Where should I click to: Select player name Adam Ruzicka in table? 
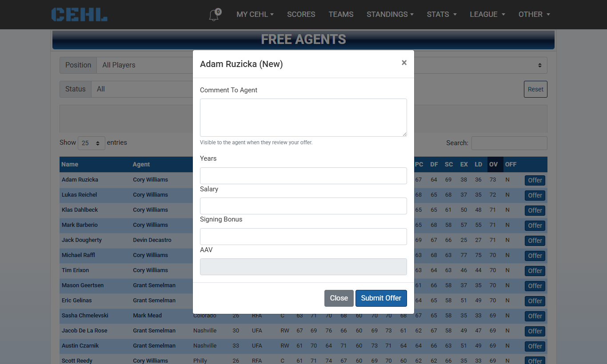tap(80, 180)
